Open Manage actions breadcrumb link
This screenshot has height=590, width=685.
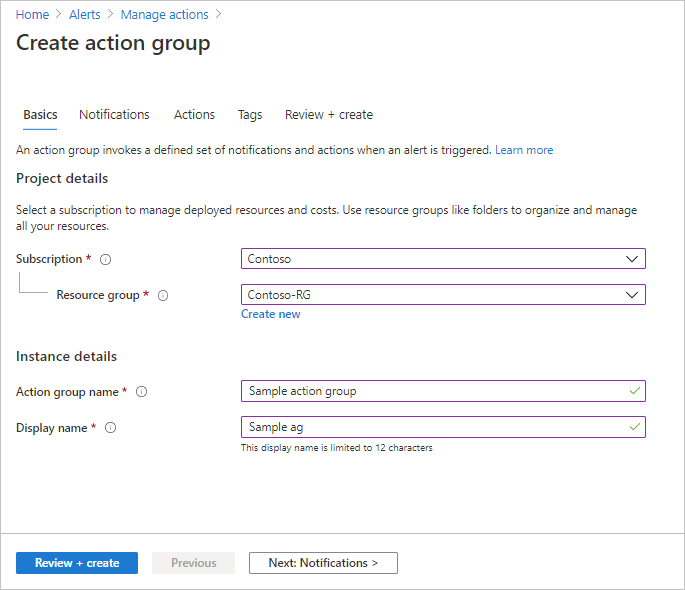click(x=164, y=15)
